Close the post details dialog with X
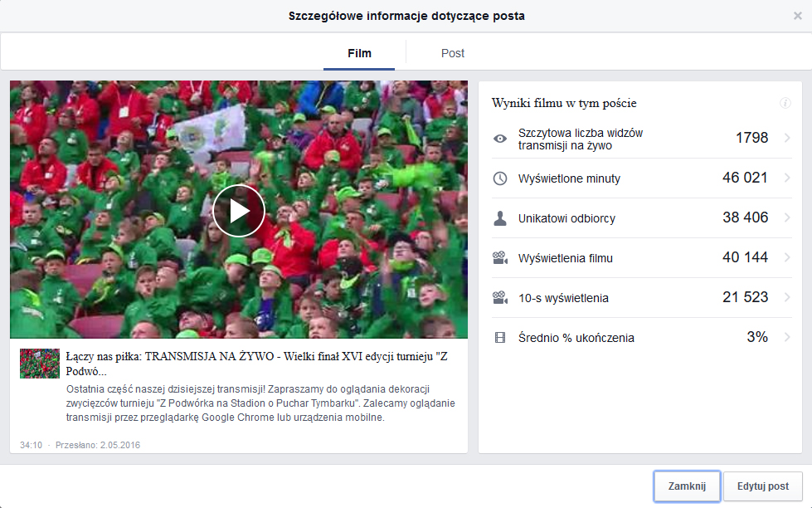This screenshot has width=812, height=508. [798, 16]
